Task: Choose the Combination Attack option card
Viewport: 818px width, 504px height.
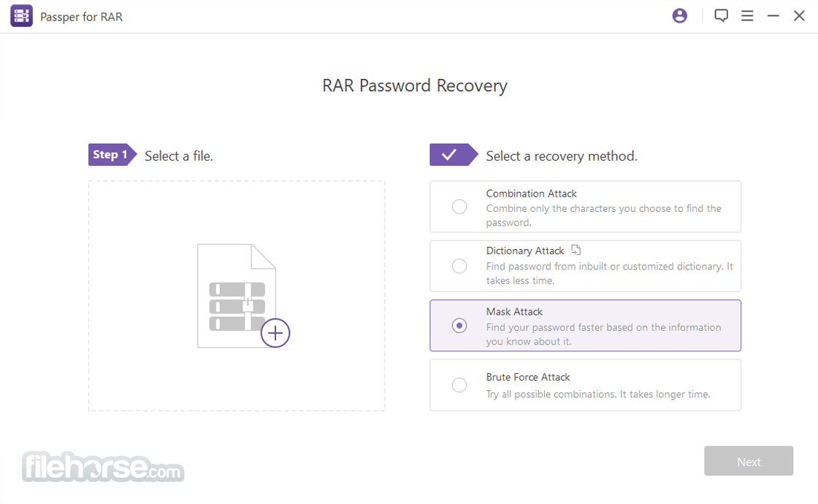Action: (x=585, y=207)
